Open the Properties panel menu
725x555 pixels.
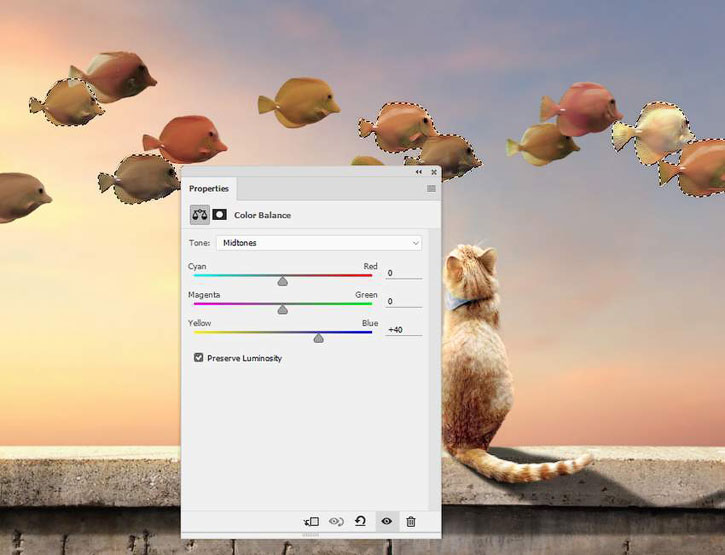tap(431, 188)
